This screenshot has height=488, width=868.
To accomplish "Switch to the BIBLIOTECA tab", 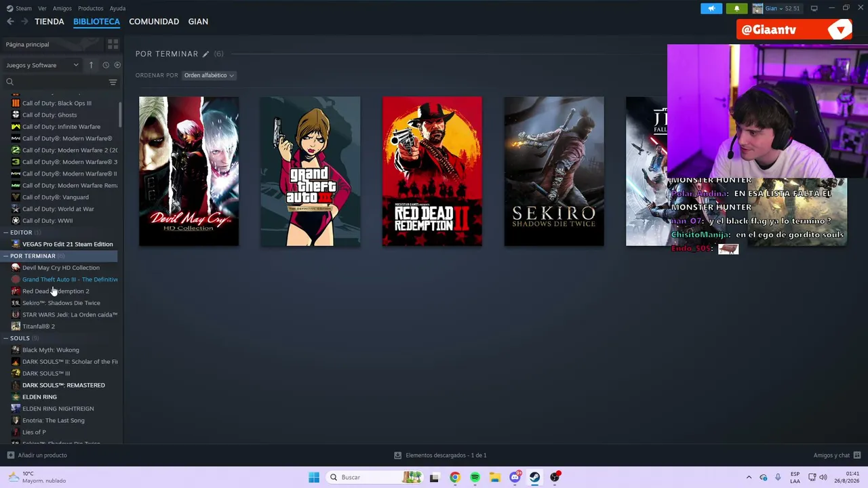I will [x=96, y=22].
